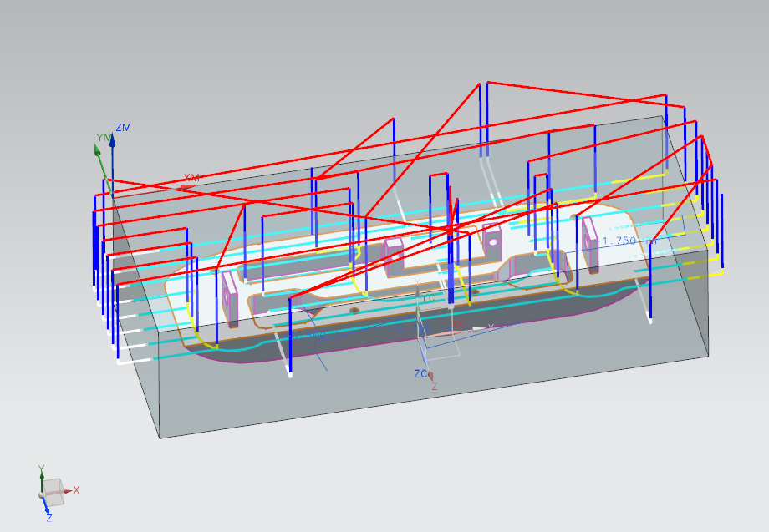The width and height of the screenshot is (769, 532).
Task: Select the leftmost purple upright tab on part
Action: pos(229,296)
